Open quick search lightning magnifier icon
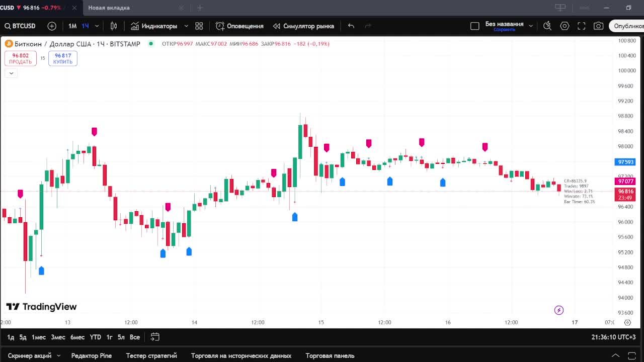This screenshot has height=362, width=644. pos(547,26)
